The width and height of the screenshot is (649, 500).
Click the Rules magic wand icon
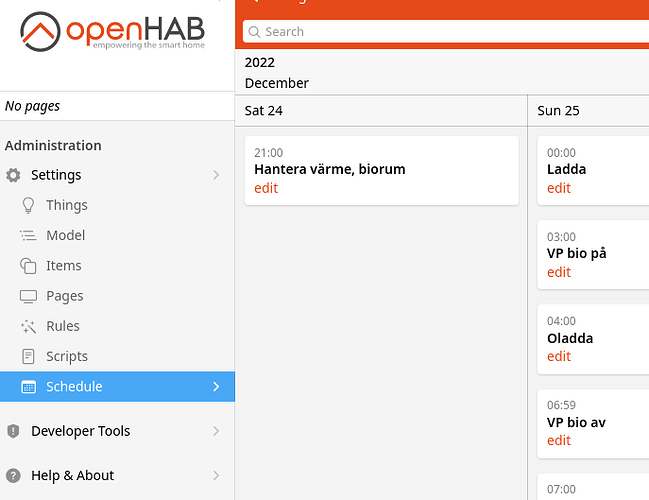coord(28,326)
